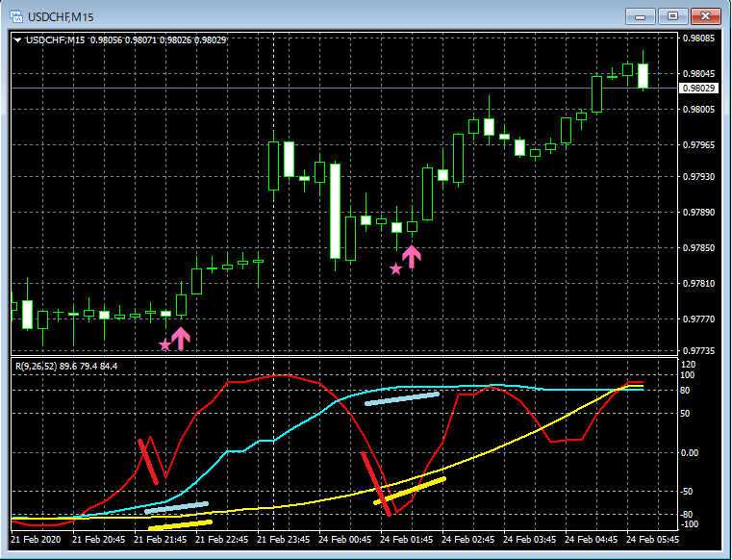
Task: Expand the chart dropdown triangle beside USDCHF,M15
Action: [17, 40]
